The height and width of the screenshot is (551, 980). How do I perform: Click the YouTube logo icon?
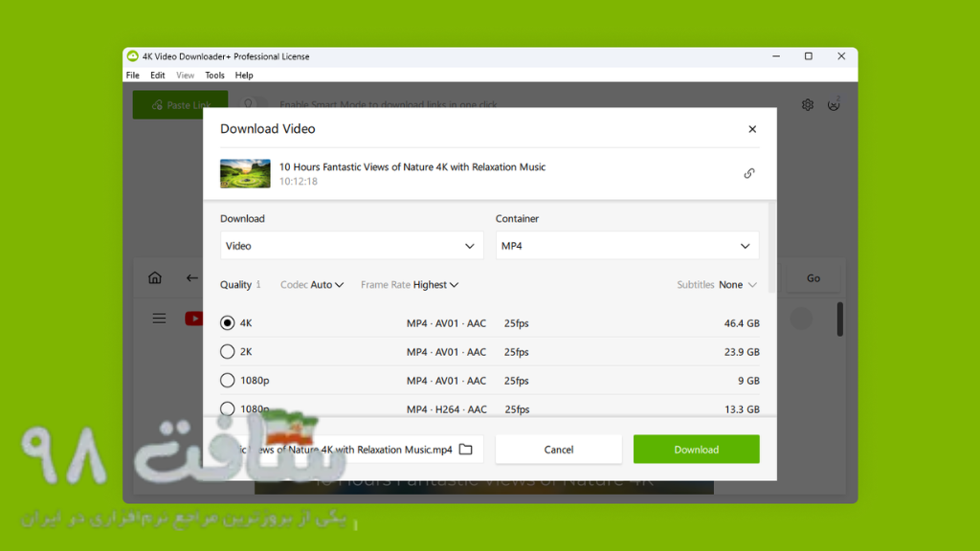[x=194, y=319]
